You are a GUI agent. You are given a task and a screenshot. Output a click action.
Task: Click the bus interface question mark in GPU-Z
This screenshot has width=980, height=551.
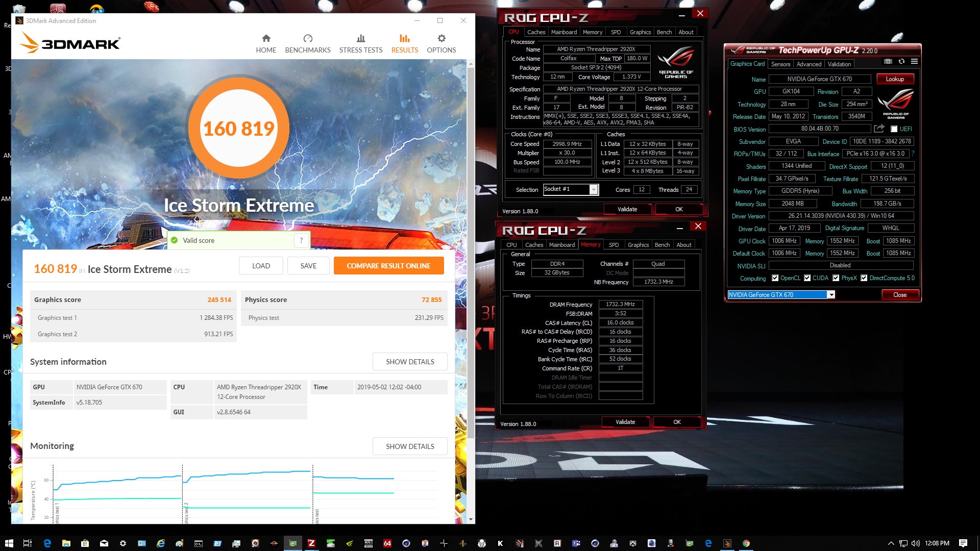[x=913, y=154]
